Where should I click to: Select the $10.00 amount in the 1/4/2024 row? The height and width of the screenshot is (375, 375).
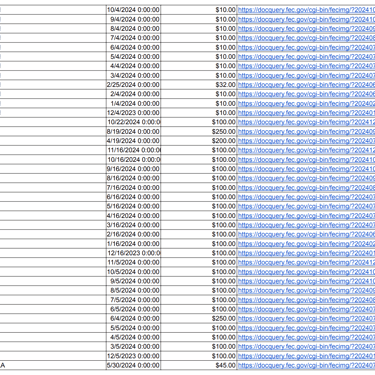[199, 103]
